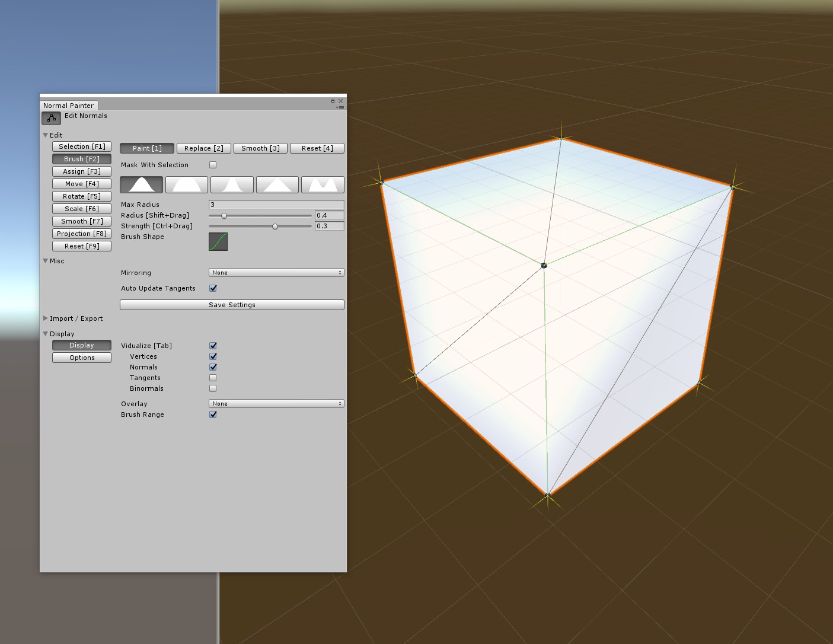Select the wide dome brush falloff shape
This screenshot has width=833, height=644.
(187, 184)
